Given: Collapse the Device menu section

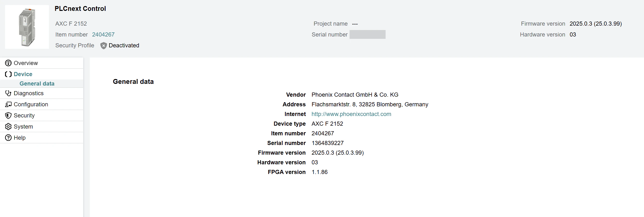Looking at the screenshot, I should tap(41, 74).
